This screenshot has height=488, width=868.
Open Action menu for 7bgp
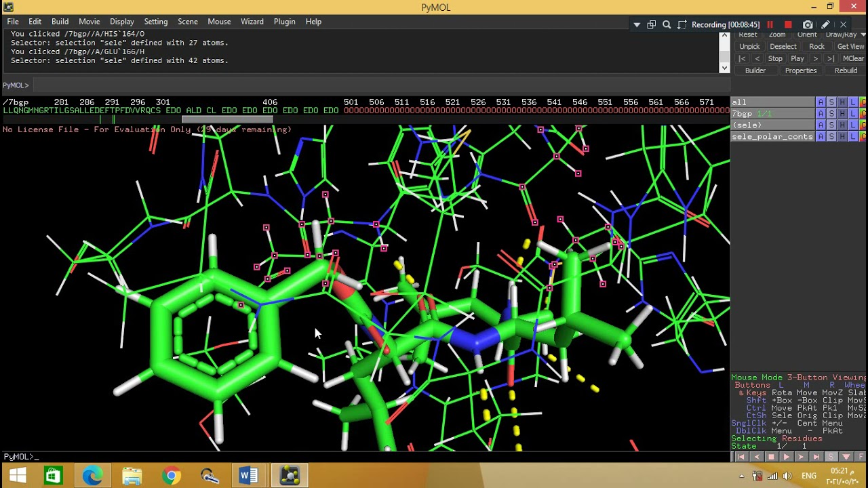(x=821, y=114)
